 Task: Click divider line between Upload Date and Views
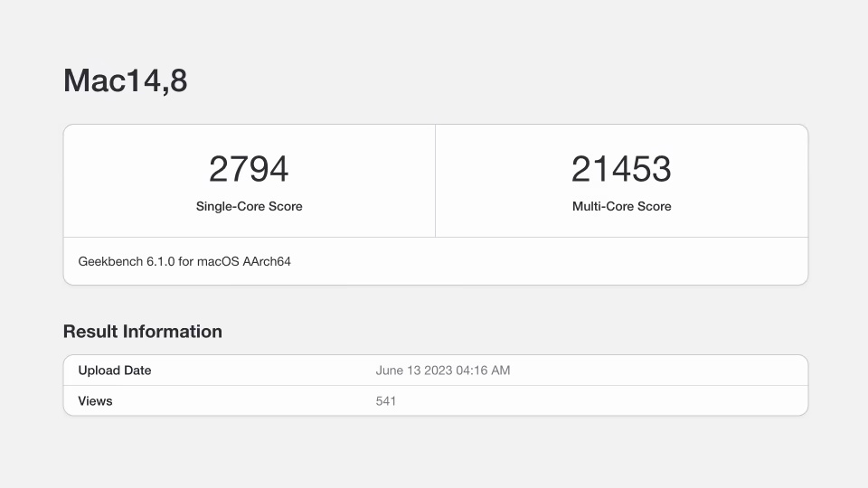click(435, 386)
